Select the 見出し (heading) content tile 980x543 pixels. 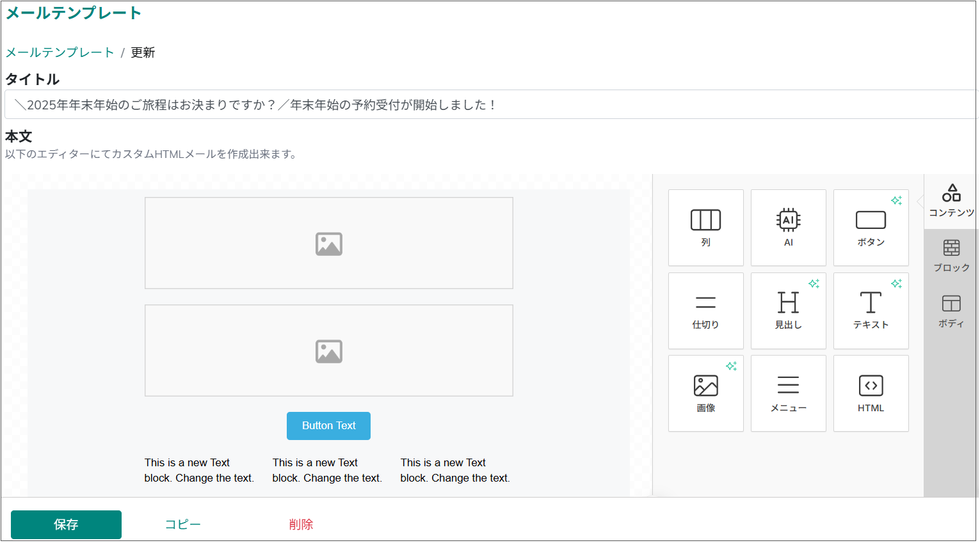[x=788, y=311]
